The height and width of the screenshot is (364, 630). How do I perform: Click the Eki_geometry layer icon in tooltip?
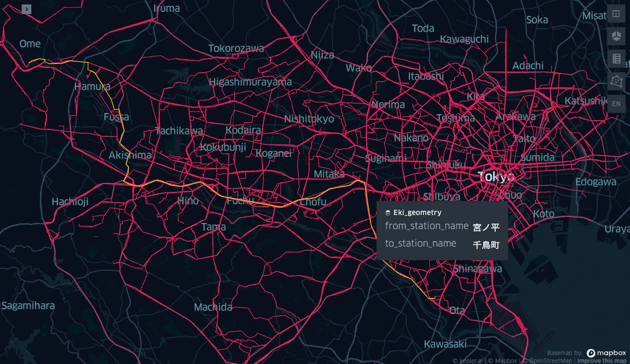click(x=388, y=213)
